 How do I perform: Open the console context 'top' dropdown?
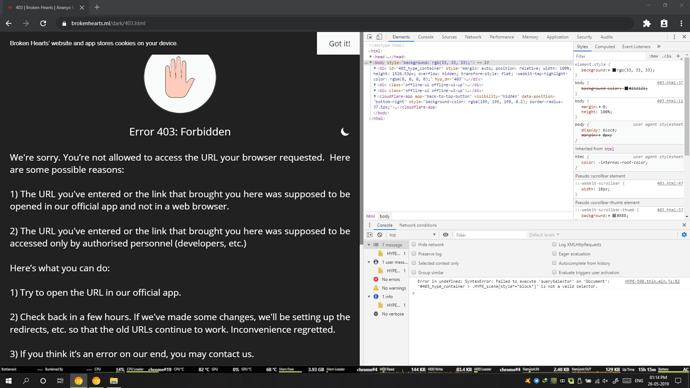click(x=412, y=235)
